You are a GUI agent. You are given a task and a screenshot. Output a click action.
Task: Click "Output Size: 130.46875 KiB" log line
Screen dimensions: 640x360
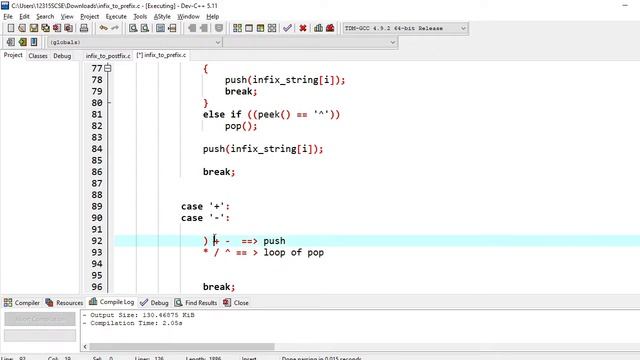point(142,315)
